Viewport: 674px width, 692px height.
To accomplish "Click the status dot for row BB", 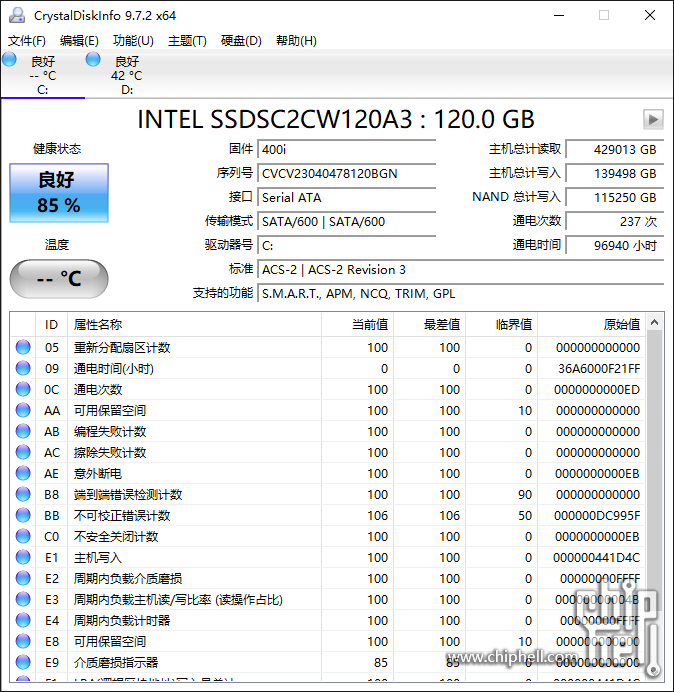I will click(23, 515).
